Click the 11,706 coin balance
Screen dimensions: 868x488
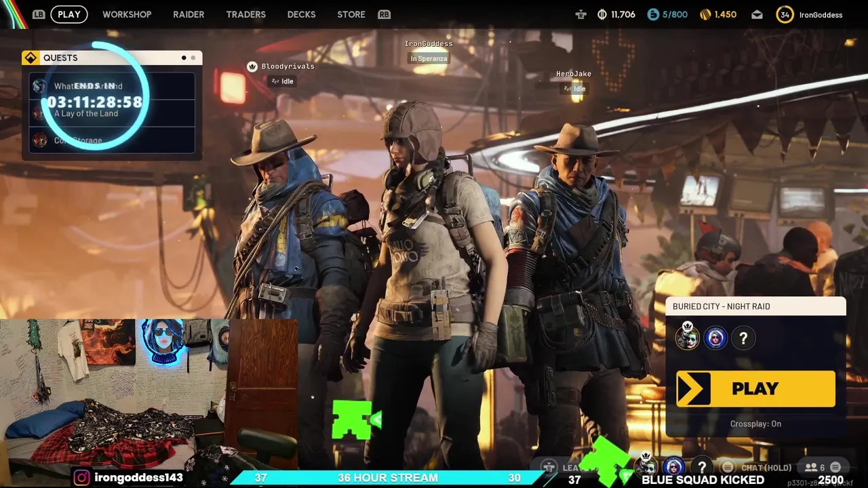623,14
